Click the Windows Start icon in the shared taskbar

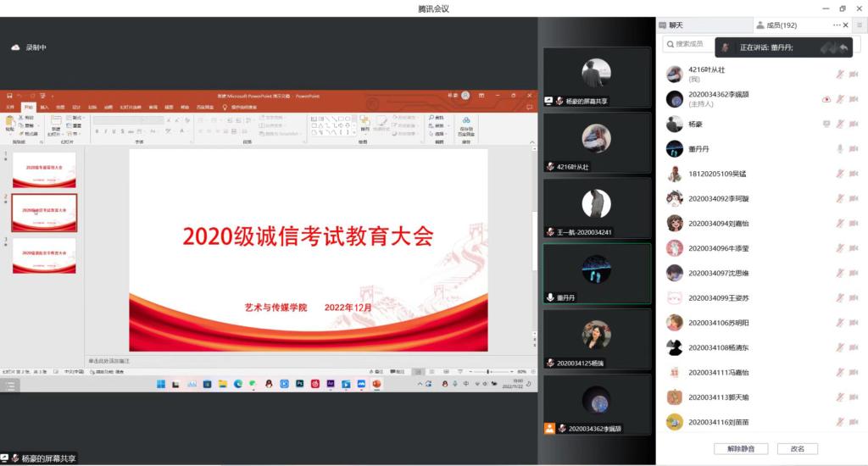pos(161,384)
